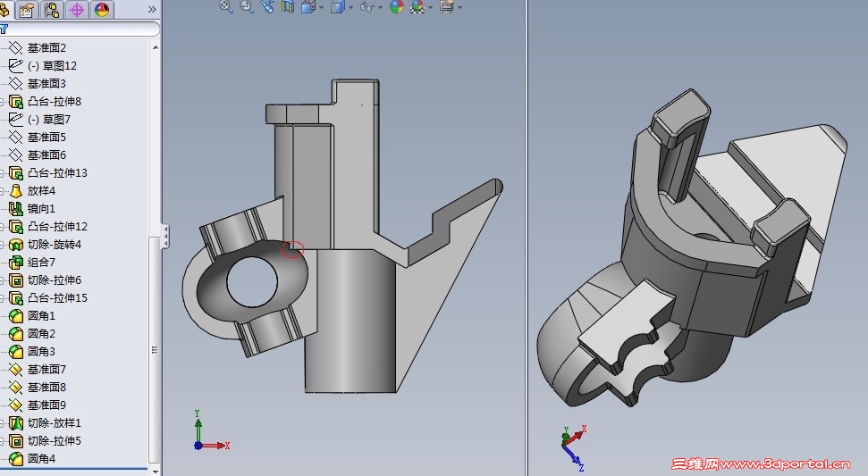Click the View Settings monitor icon
The height and width of the screenshot is (476, 868).
[x=447, y=6]
